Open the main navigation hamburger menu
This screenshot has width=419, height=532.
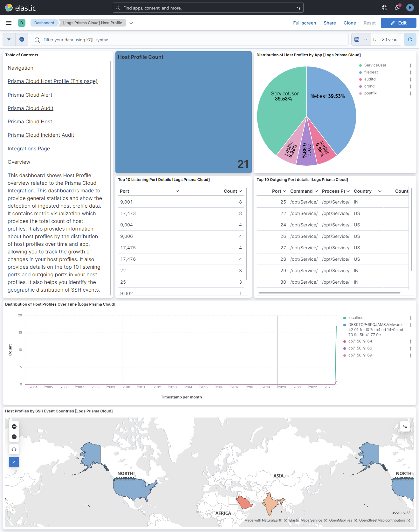point(9,23)
